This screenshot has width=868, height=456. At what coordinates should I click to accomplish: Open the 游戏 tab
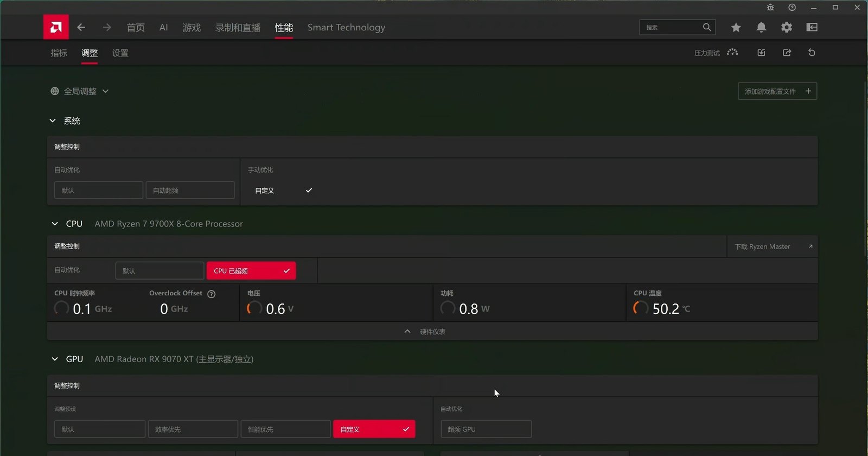click(192, 27)
